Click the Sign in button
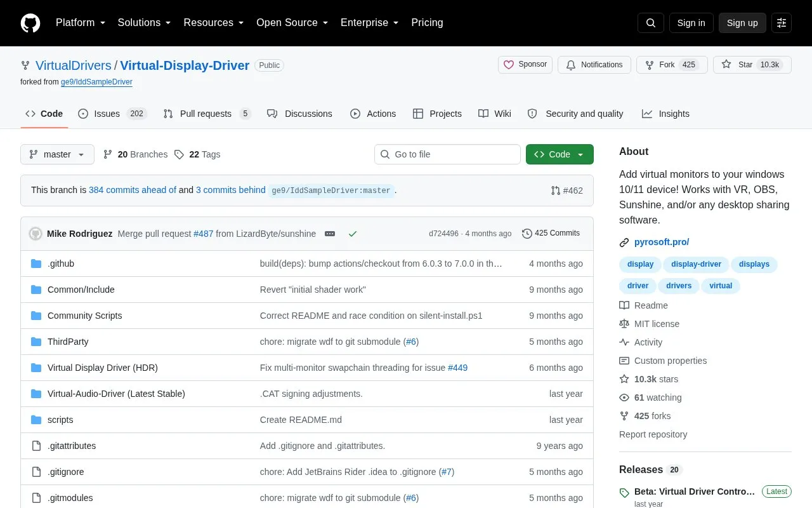 (691, 23)
